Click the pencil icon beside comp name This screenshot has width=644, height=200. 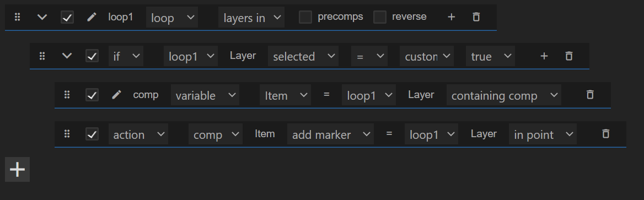point(117,95)
